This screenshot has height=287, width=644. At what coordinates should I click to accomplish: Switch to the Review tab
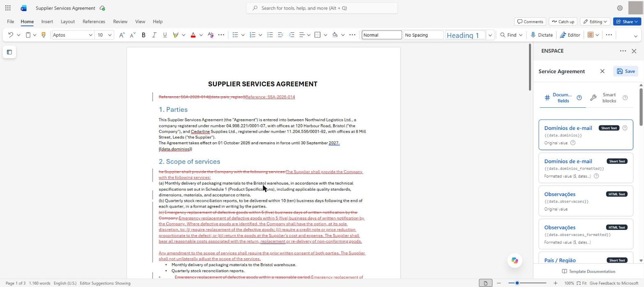tap(120, 21)
